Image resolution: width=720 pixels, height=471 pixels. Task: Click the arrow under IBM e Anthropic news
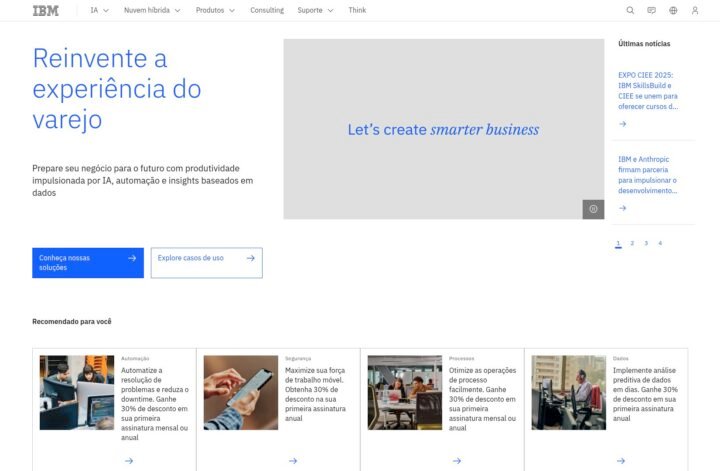point(622,208)
